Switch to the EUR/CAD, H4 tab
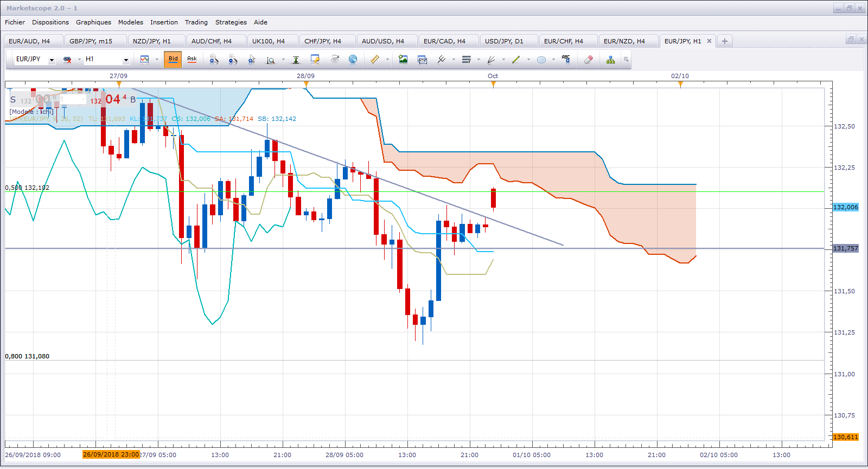868x469 pixels. click(x=448, y=41)
